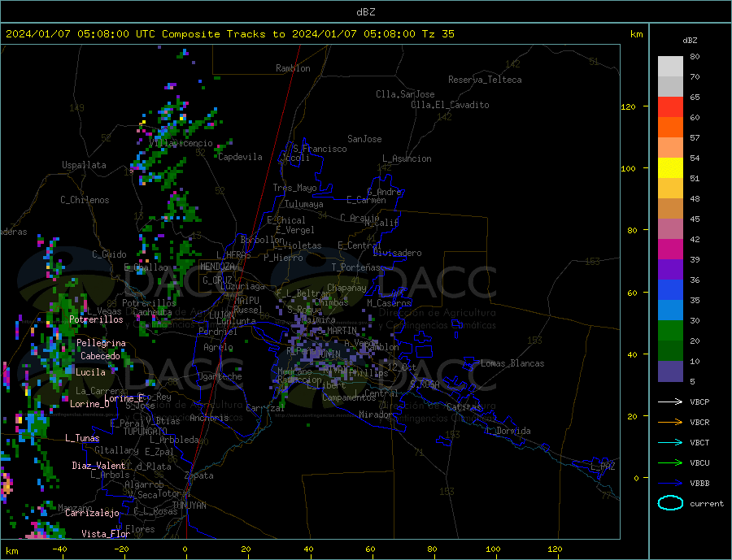732x560 pixels.
Task: Click the bright green 20-30 dBZ swatch
Action: [670, 331]
